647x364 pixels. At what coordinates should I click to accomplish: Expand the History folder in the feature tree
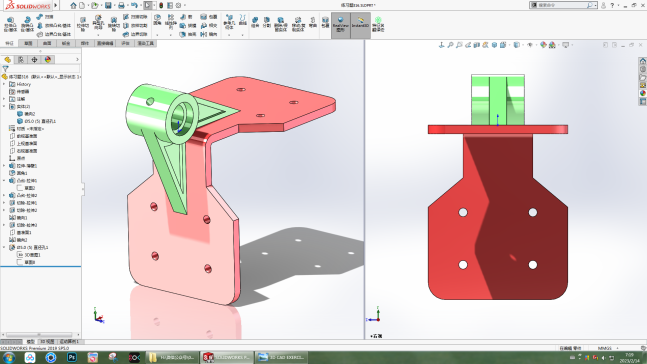coord(4,84)
